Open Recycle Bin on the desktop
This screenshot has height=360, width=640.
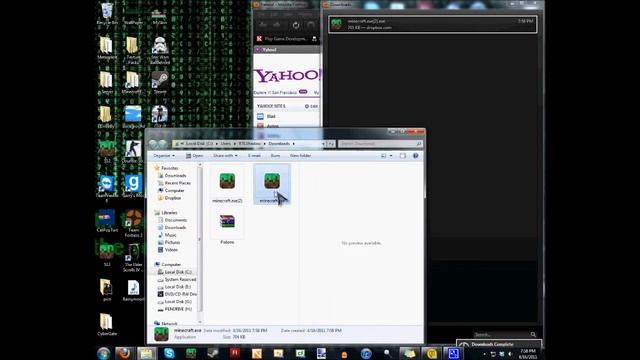coord(107,13)
